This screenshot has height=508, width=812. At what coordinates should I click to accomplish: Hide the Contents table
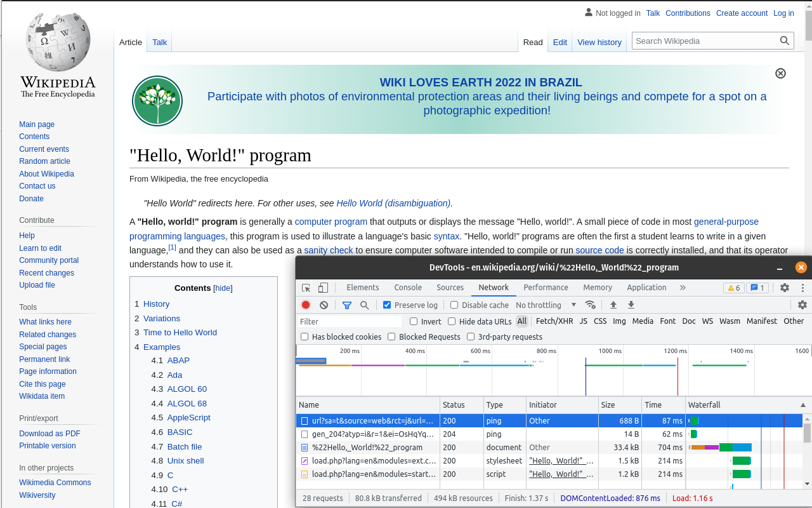click(223, 288)
